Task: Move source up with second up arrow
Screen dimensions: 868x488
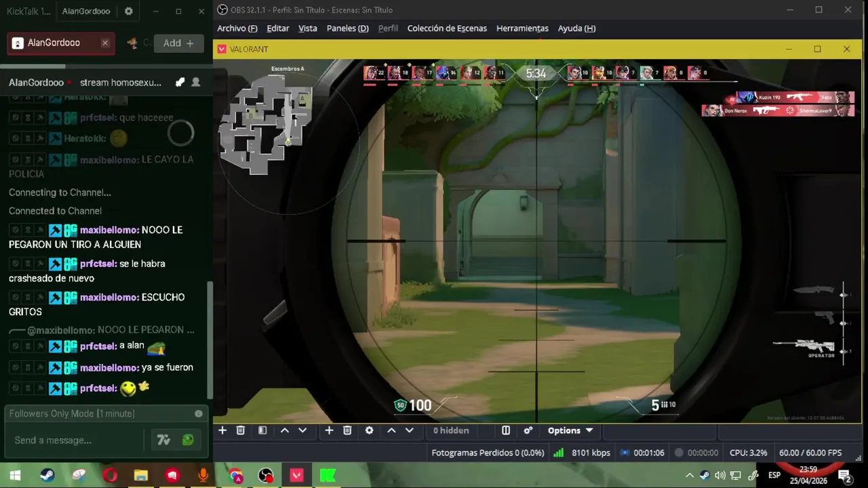Action: [391, 430]
